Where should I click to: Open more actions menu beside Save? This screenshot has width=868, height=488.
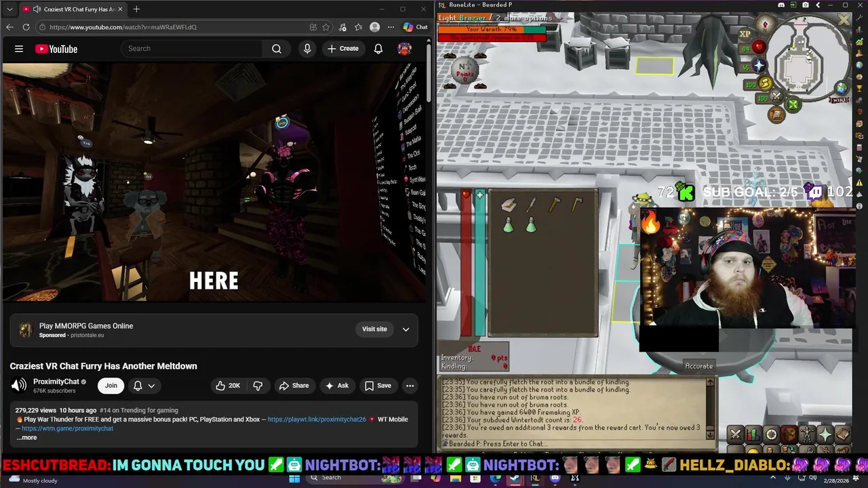click(x=410, y=386)
